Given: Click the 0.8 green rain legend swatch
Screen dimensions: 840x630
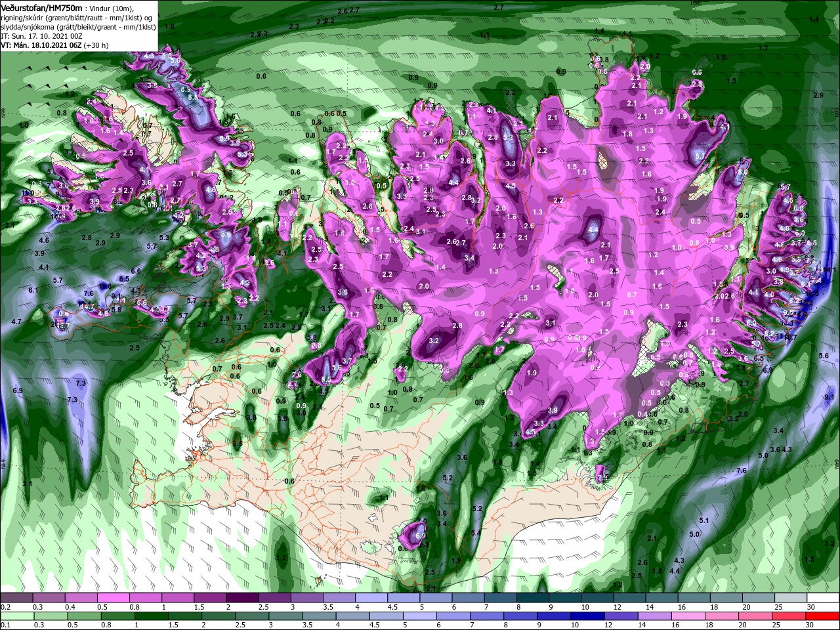Looking at the screenshot, I should [x=117, y=616].
